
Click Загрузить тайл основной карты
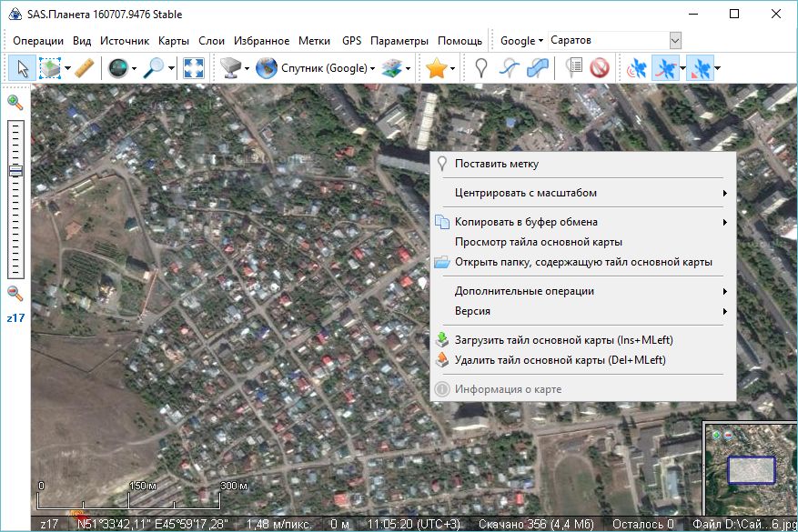coord(563,340)
